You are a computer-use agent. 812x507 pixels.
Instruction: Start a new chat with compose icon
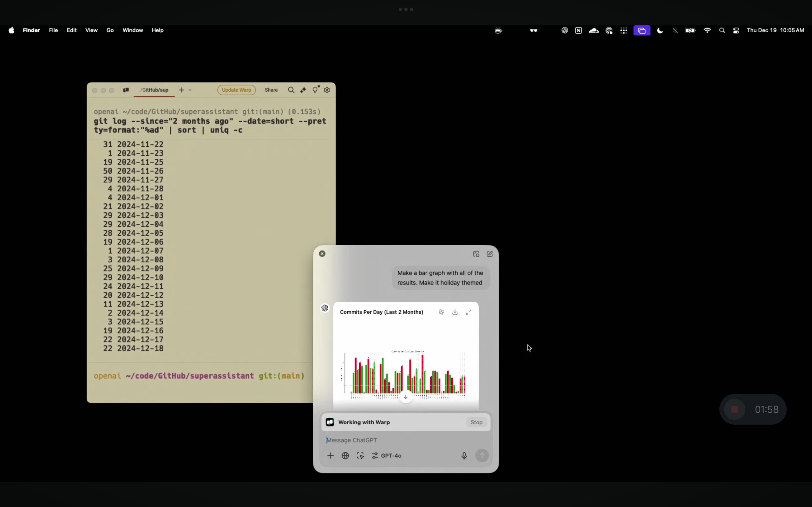490,254
